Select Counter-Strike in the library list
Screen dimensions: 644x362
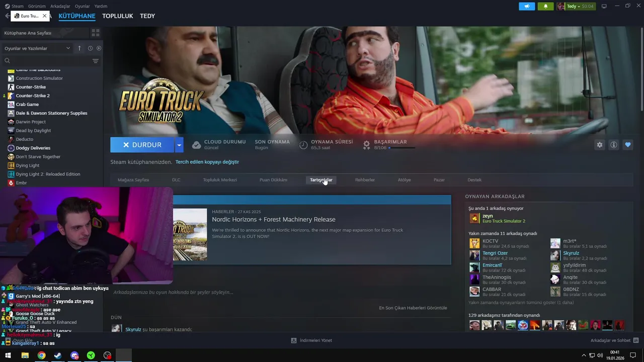(x=31, y=87)
